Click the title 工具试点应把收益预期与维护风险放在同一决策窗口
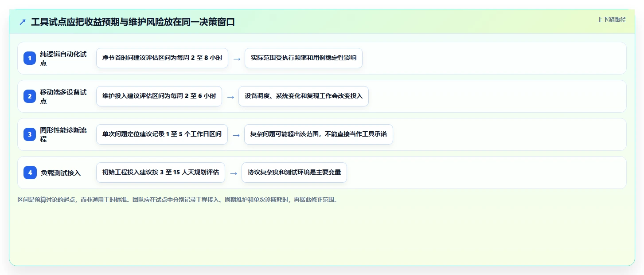Image resolution: width=644 pixels, height=275 pixels. click(x=133, y=22)
